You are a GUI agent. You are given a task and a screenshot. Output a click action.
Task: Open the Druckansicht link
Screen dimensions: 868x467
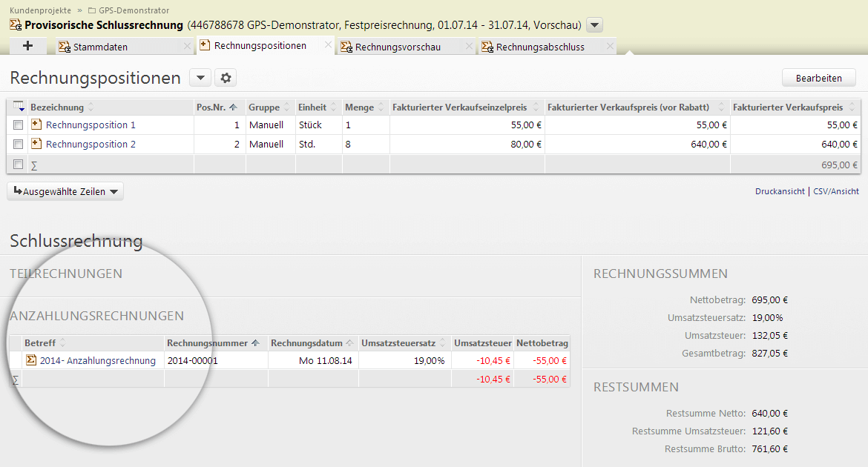[x=779, y=191]
